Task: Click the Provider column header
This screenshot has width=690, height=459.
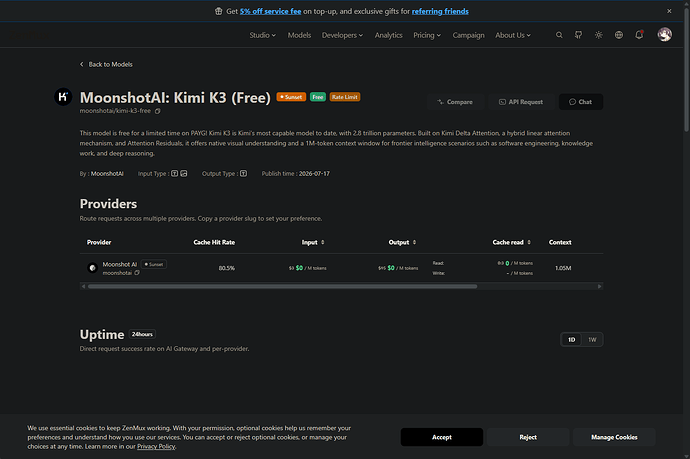Action: (x=99, y=242)
